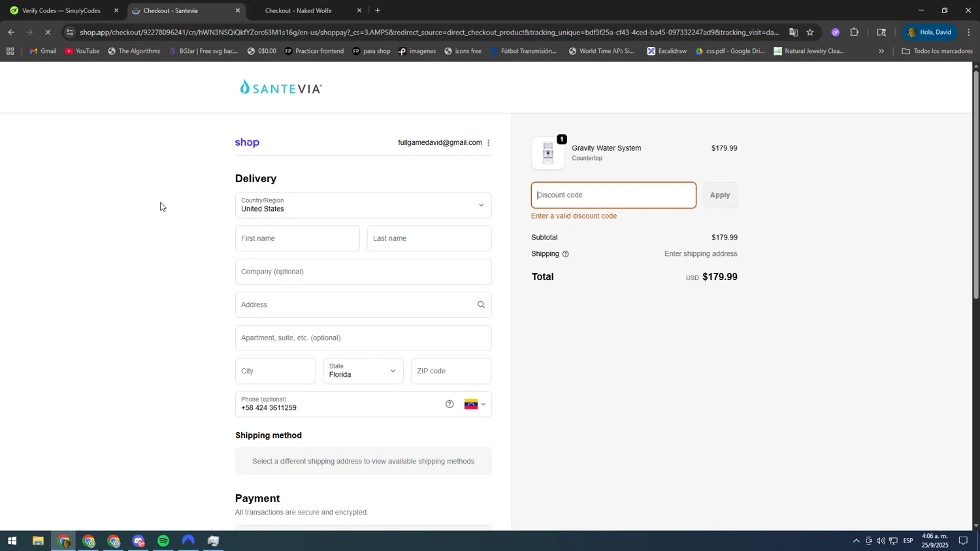Click the Santevia logo
980x551 pixels.
pos(281,87)
